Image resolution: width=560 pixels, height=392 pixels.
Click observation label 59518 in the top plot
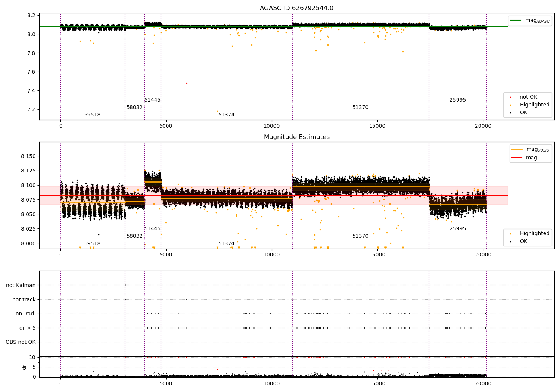92,115
